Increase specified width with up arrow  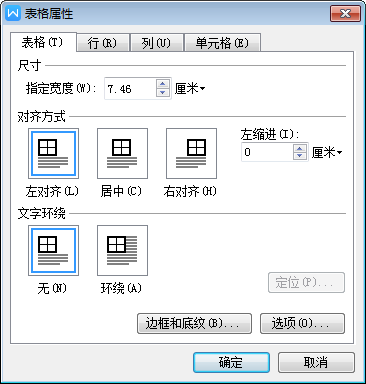(163, 84)
